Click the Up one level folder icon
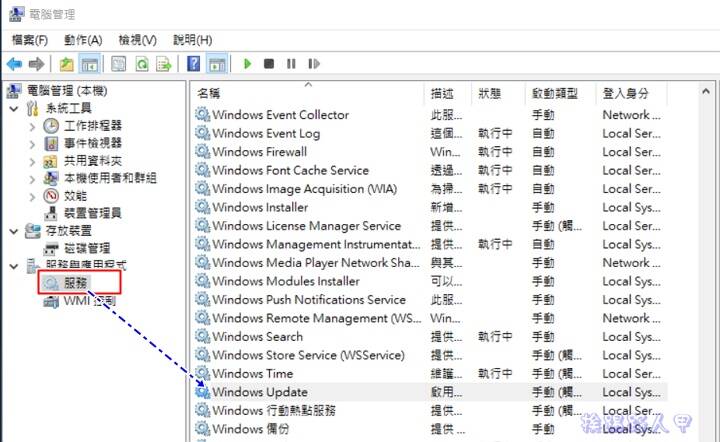The image size is (720, 442). coord(67,64)
